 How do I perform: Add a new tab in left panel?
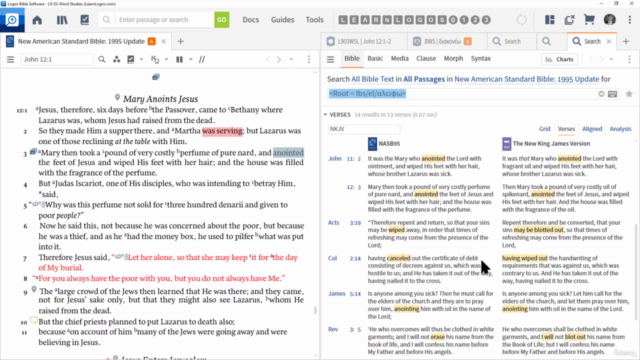pos(180,42)
